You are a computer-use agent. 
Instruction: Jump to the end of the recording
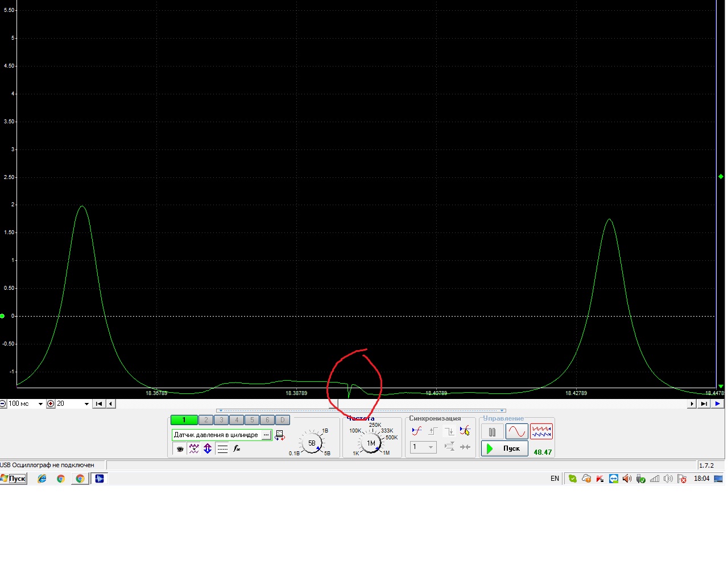click(x=704, y=404)
